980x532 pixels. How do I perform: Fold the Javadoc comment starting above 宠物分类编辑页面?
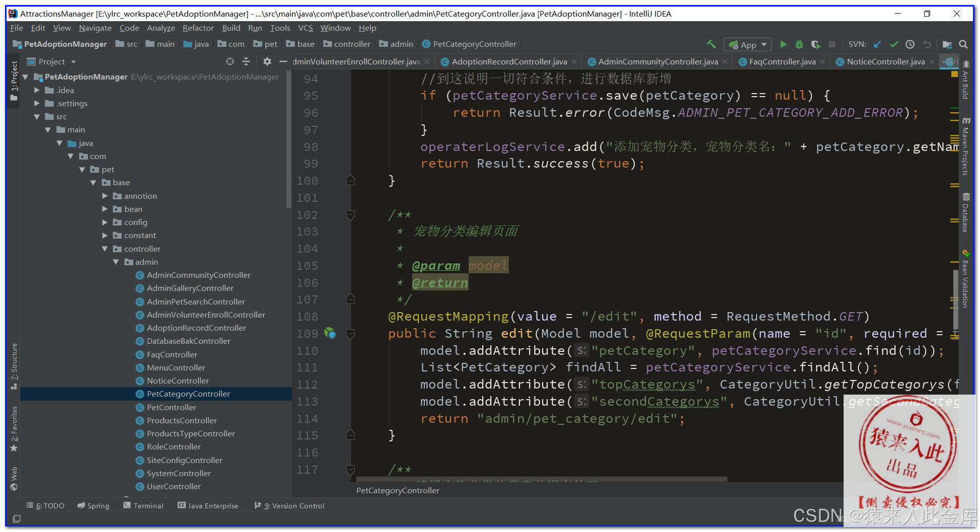(351, 215)
